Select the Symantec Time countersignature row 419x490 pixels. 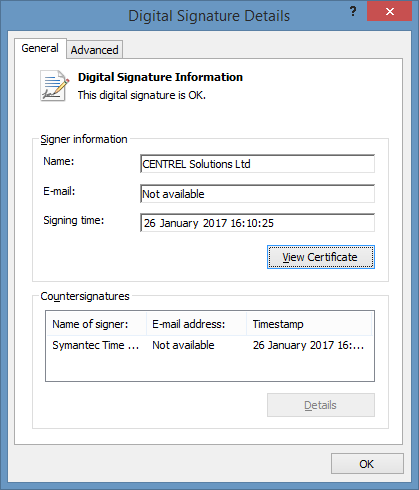tap(210, 345)
